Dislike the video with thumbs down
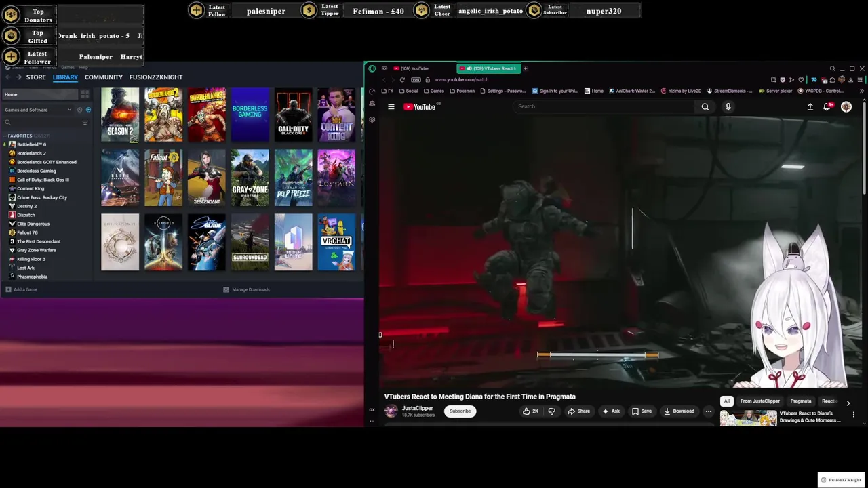This screenshot has height=488, width=868. click(551, 411)
